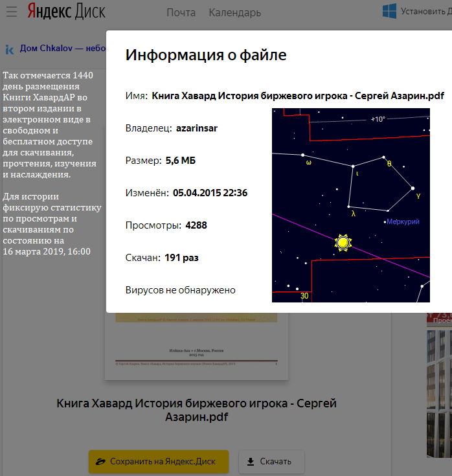
Task: Click the ik ad icon
Action: pos(10,49)
